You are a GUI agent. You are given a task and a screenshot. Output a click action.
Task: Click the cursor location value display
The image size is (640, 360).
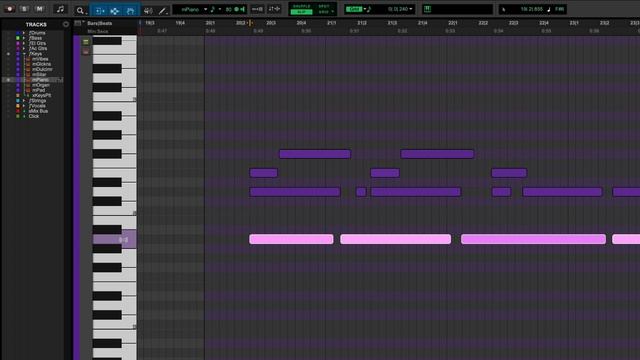(531, 9)
